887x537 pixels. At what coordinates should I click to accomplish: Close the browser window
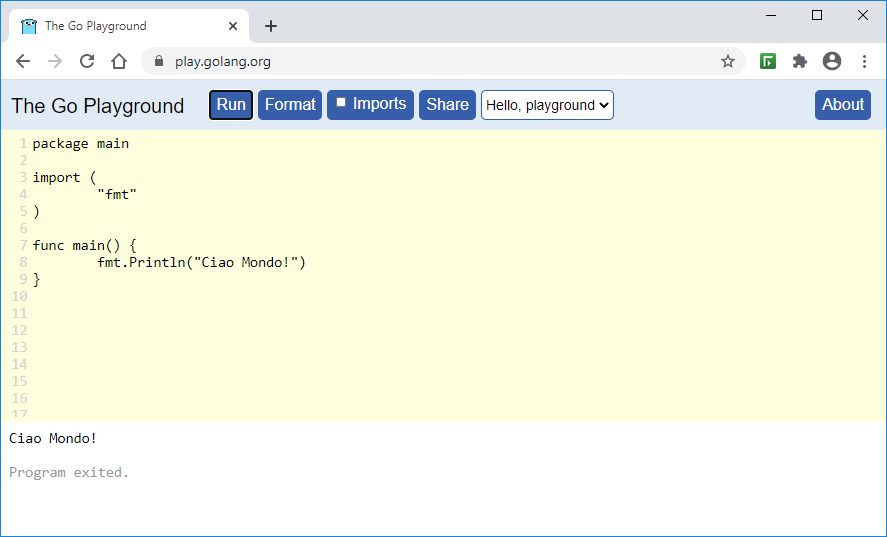click(x=863, y=15)
